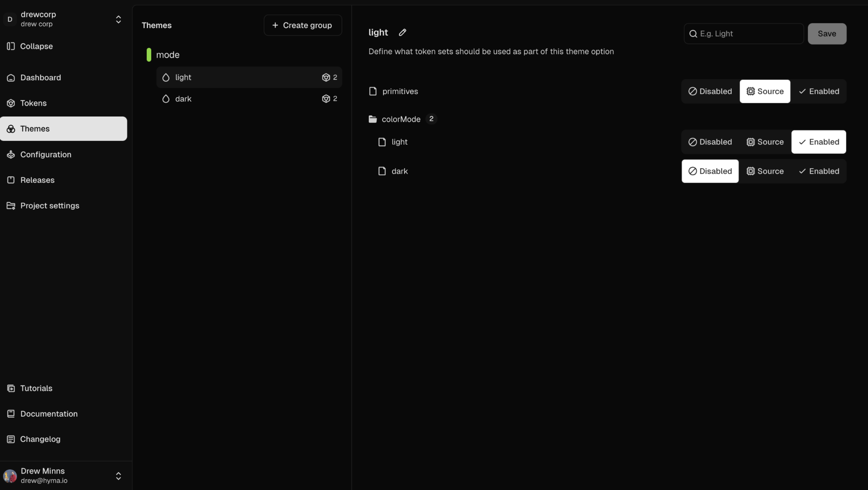Open the drewcorp workspace switcher chevrons
The image size is (868, 490).
pyautogui.click(x=118, y=19)
